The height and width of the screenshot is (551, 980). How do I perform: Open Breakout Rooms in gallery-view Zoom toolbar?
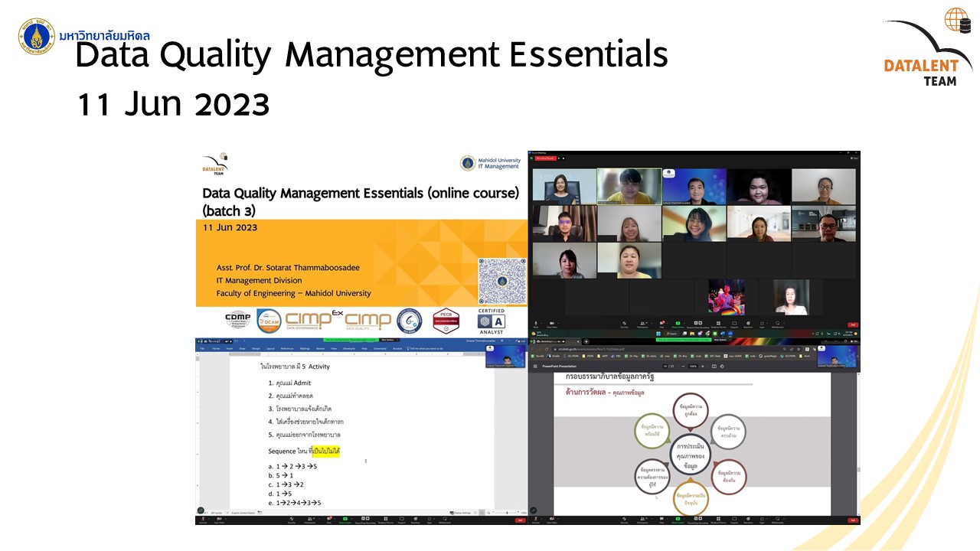pos(718,324)
